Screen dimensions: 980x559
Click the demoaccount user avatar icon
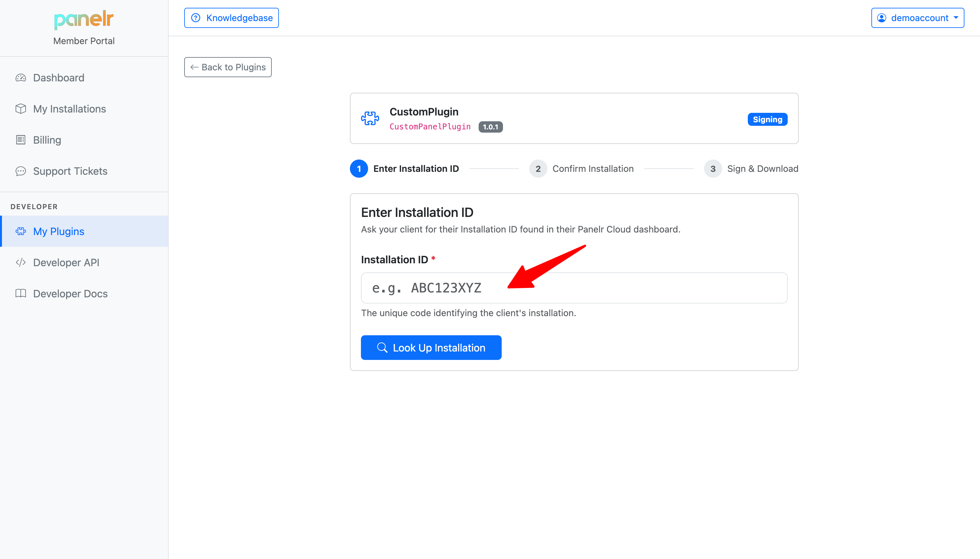coord(882,18)
